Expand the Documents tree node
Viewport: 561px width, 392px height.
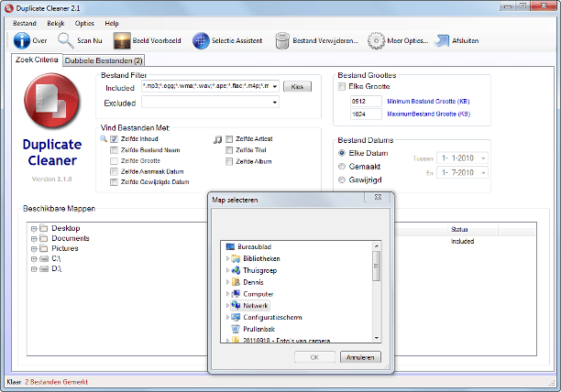(x=34, y=239)
